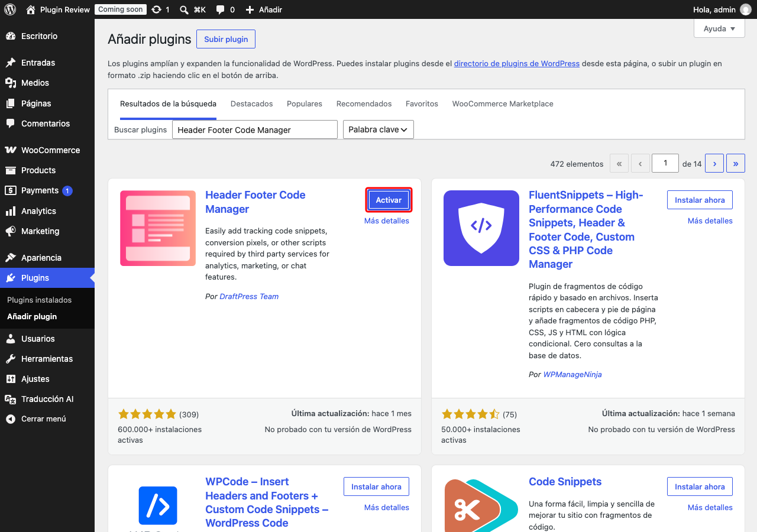Click the WooCommerce logo icon
757x532 pixels.
[x=11, y=150]
